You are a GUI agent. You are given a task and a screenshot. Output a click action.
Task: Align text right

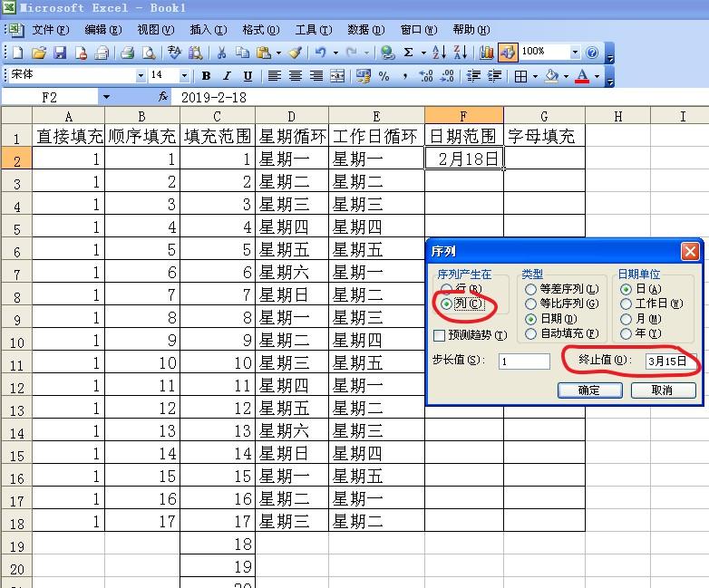coord(316,76)
